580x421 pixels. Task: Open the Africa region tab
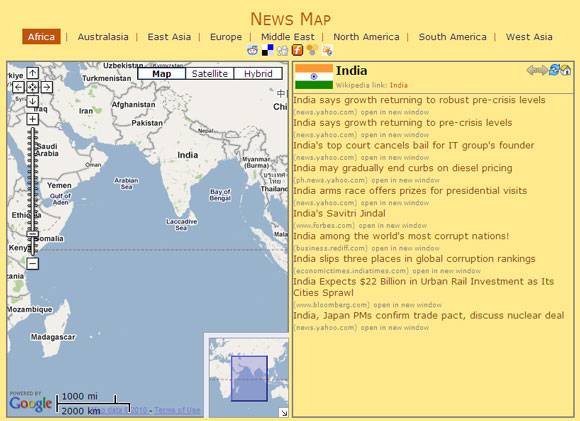[x=41, y=37]
